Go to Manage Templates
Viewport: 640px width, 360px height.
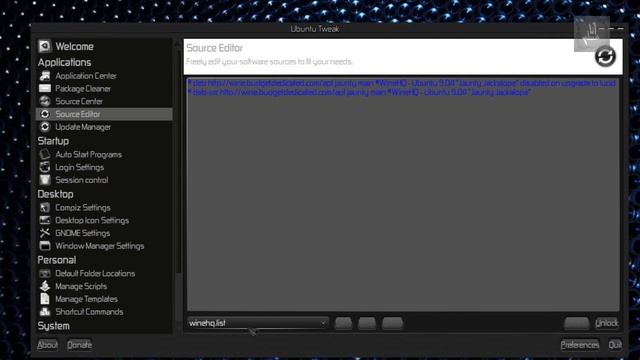coord(86,299)
